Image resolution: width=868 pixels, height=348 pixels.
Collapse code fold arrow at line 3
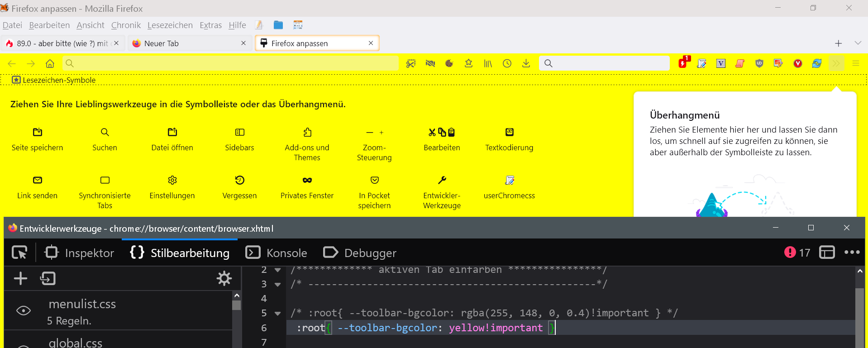(x=278, y=284)
